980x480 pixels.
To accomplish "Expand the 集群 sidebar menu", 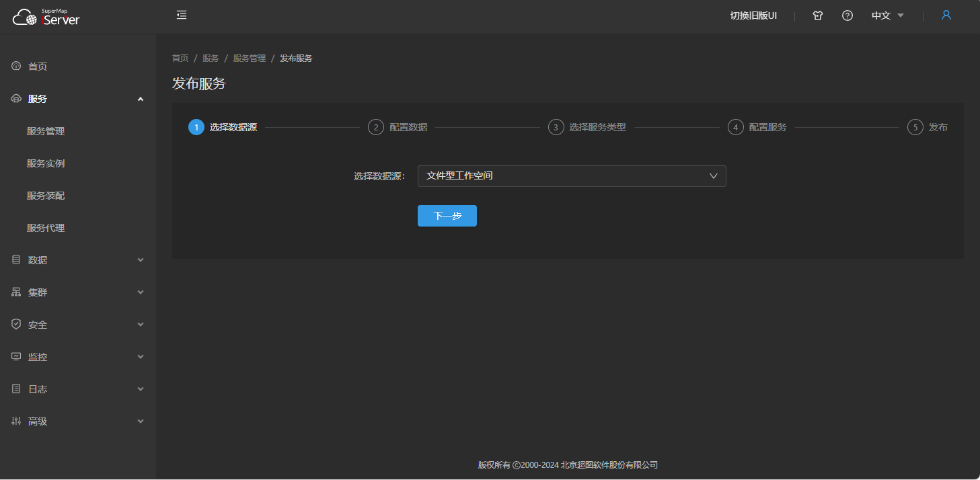I will (x=77, y=292).
